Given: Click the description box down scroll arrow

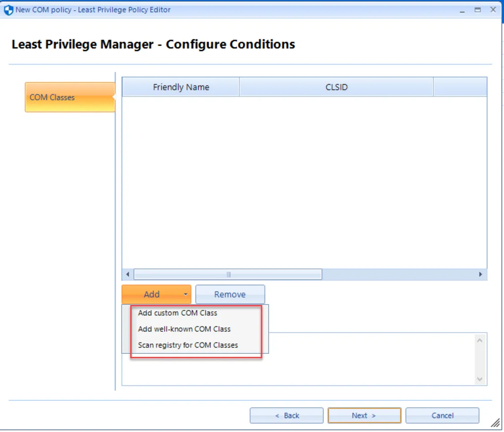Looking at the screenshot, I should tap(480, 378).
